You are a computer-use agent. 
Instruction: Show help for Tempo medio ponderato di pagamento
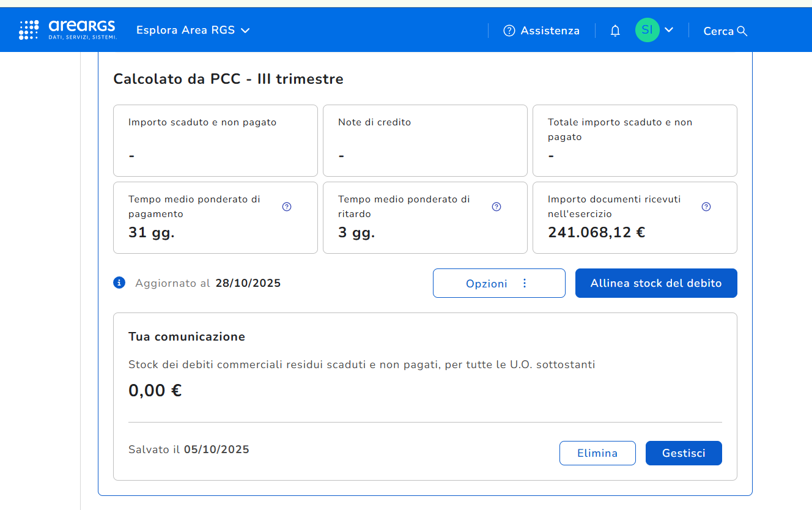coord(287,207)
